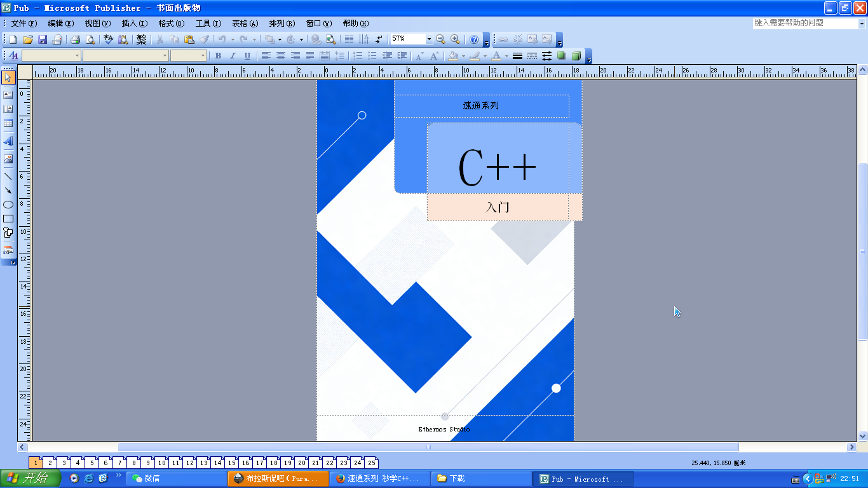
Task: Toggle Underline formatting
Action: click(247, 56)
